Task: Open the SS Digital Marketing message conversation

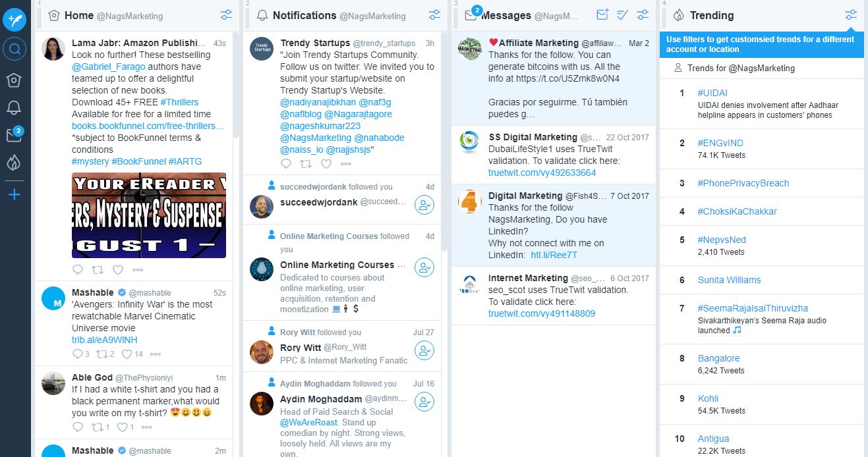Action: pos(554,155)
